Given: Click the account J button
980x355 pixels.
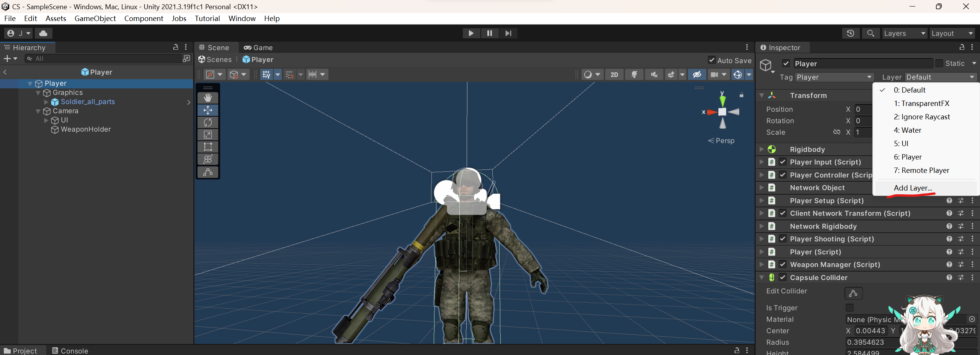Looking at the screenshot, I should (18, 33).
